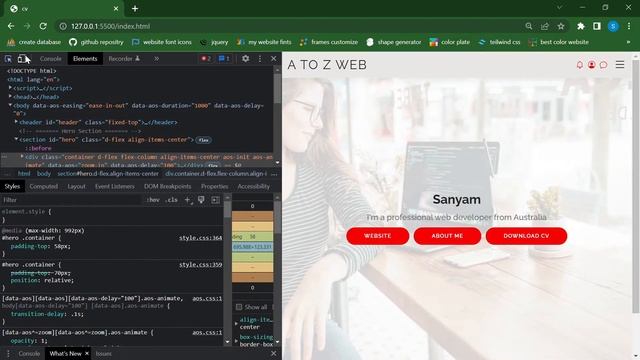Open the style.css:364 source link
The image size is (640, 360).
pyautogui.click(x=200, y=238)
